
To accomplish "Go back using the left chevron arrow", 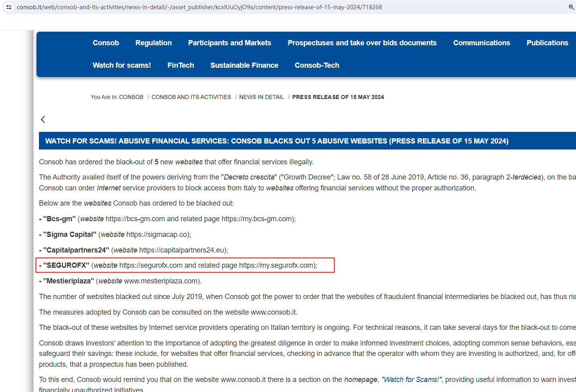I will pyautogui.click(x=43, y=119).
